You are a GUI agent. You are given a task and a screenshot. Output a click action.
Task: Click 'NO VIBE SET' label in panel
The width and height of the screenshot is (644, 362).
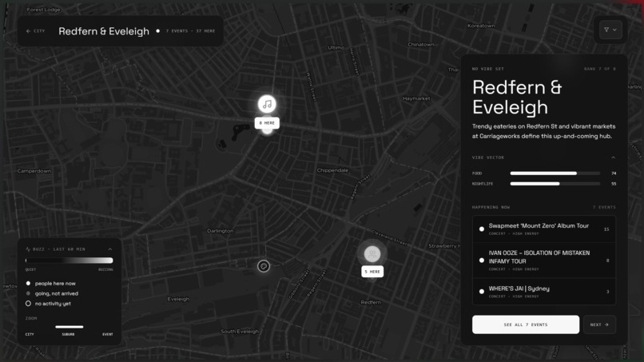coord(488,69)
